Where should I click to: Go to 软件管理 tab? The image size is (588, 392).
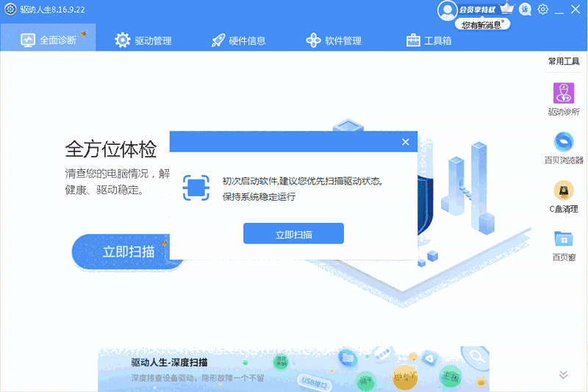pyautogui.click(x=334, y=40)
